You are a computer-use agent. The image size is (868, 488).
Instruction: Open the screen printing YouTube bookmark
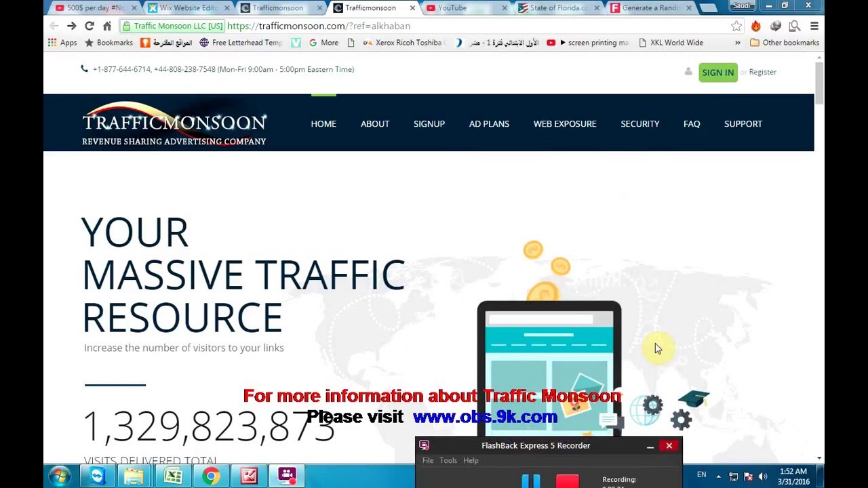pos(588,43)
